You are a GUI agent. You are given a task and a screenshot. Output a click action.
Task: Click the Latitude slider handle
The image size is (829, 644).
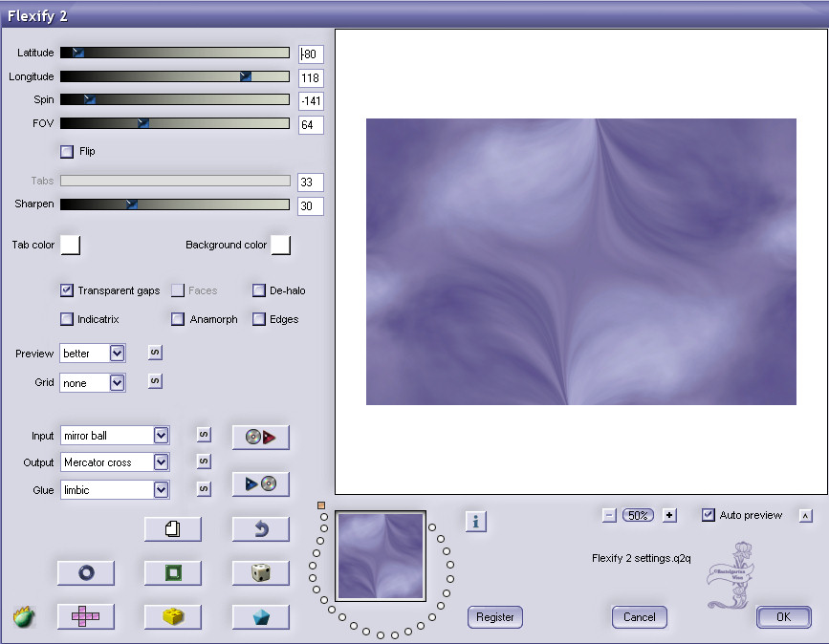coord(78,53)
